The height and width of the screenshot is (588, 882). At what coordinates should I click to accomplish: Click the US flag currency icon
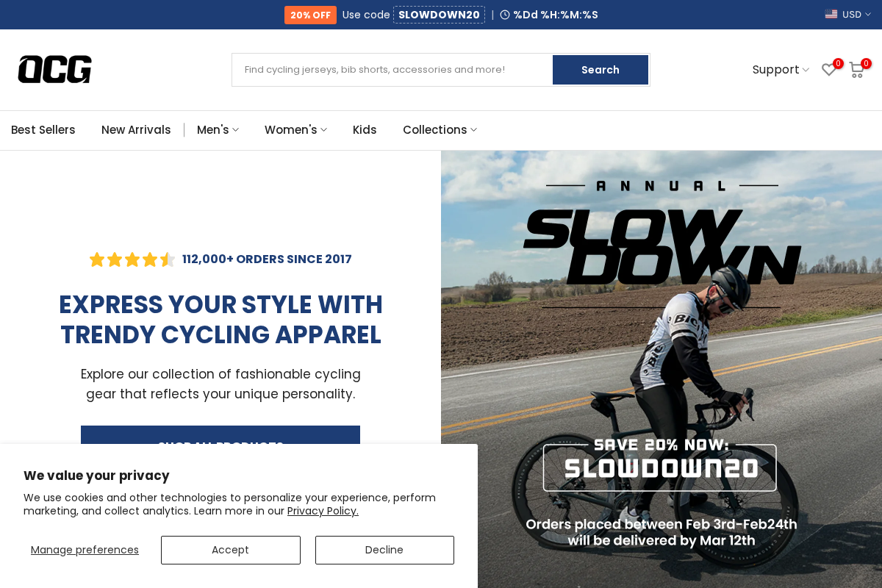click(x=831, y=14)
